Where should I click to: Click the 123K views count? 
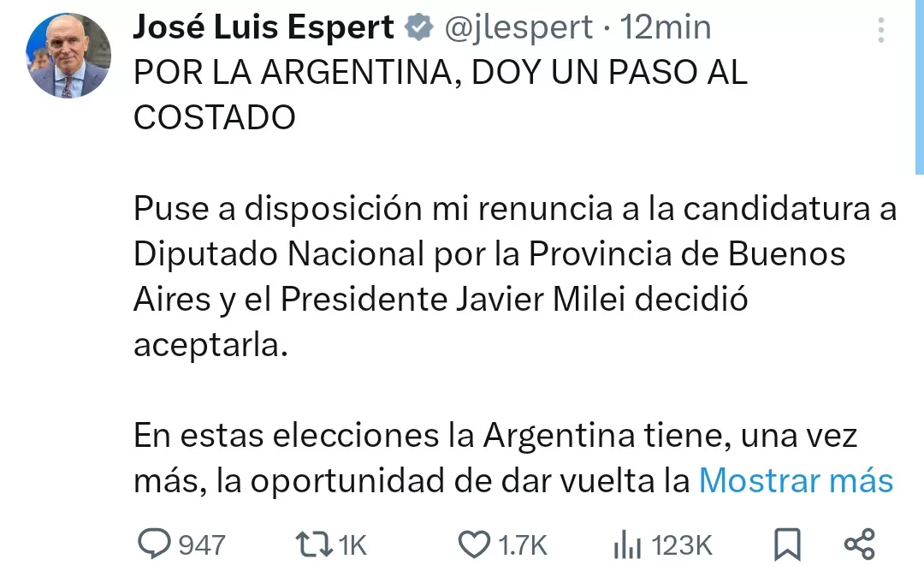point(682,544)
